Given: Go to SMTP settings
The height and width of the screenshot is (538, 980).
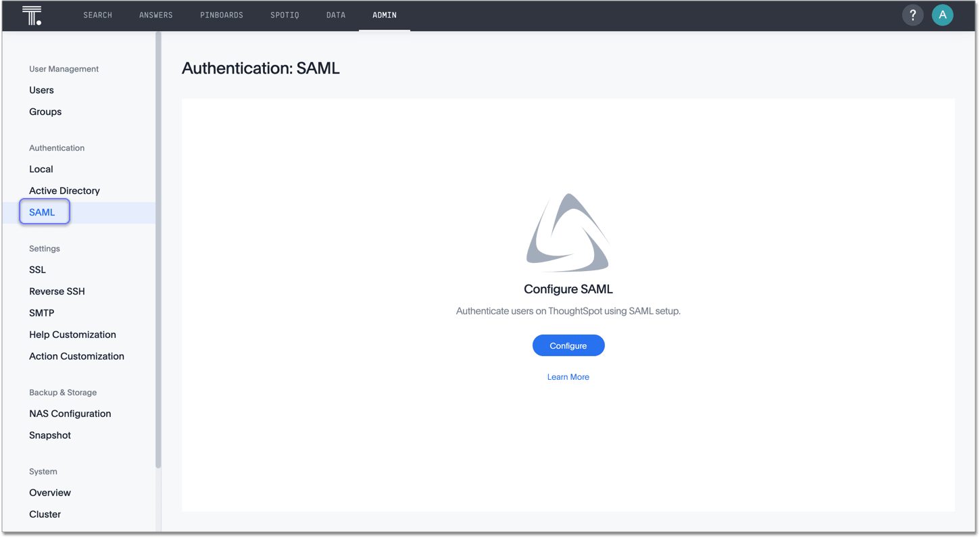Looking at the screenshot, I should (42, 313).
